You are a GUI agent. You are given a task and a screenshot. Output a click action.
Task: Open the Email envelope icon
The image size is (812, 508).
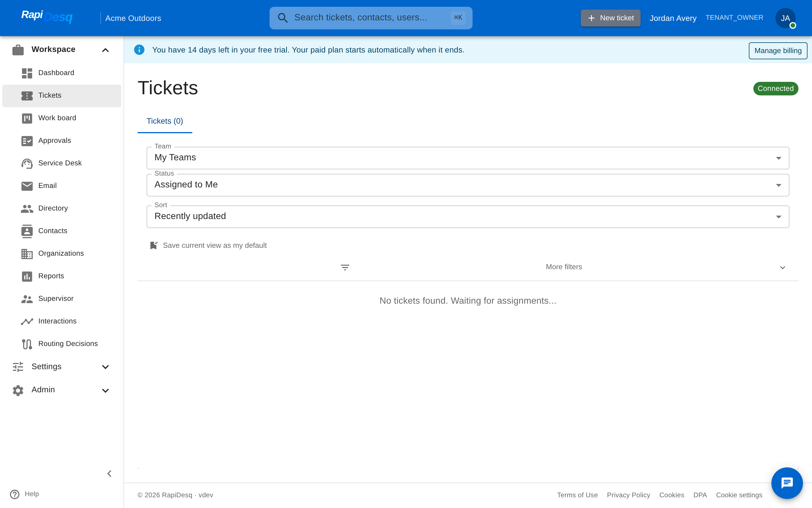(x=27, y=186)
